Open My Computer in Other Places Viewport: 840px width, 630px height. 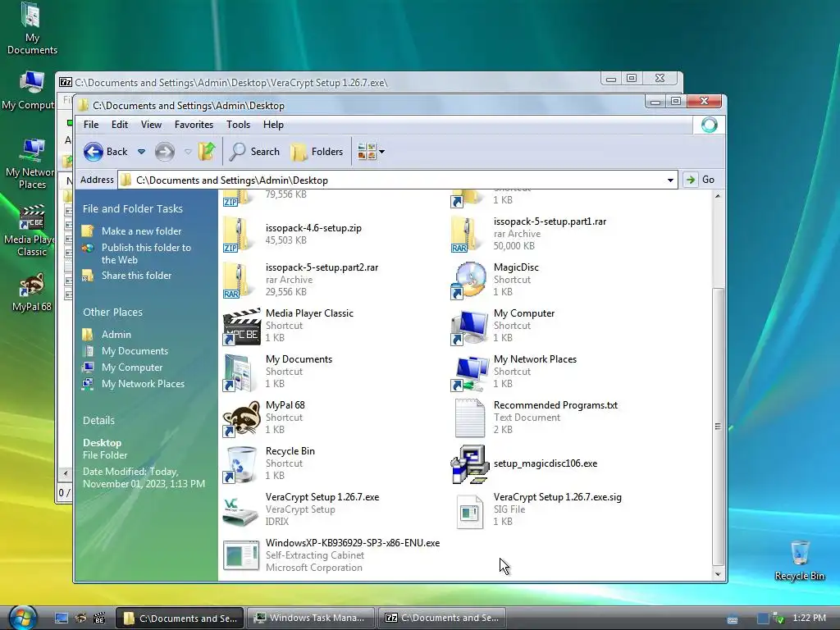(x=132, y=367)
